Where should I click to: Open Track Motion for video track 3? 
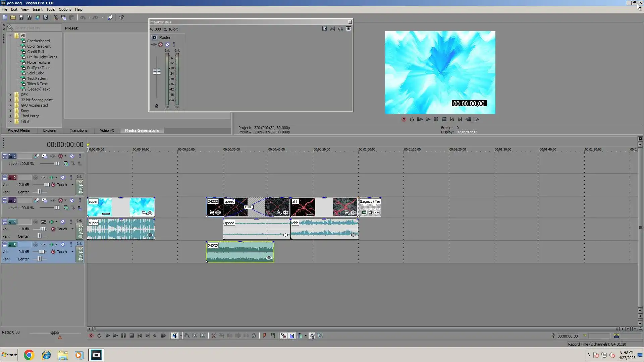37,200
